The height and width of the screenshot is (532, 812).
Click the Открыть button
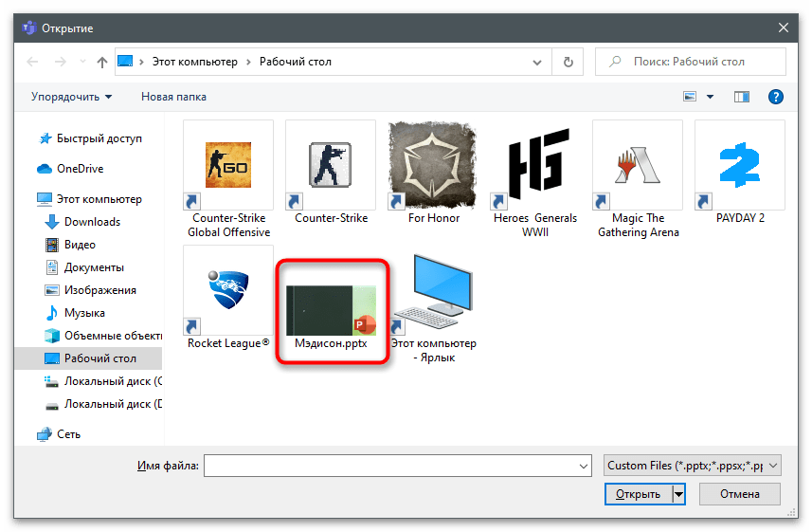coord(637,494)
